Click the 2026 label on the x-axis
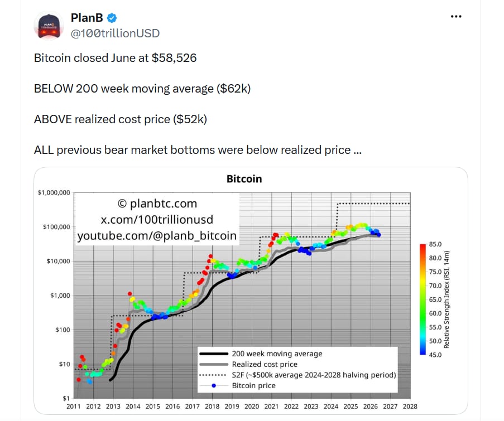This screenshot has width=504, height=421. [x=370, y=407]
